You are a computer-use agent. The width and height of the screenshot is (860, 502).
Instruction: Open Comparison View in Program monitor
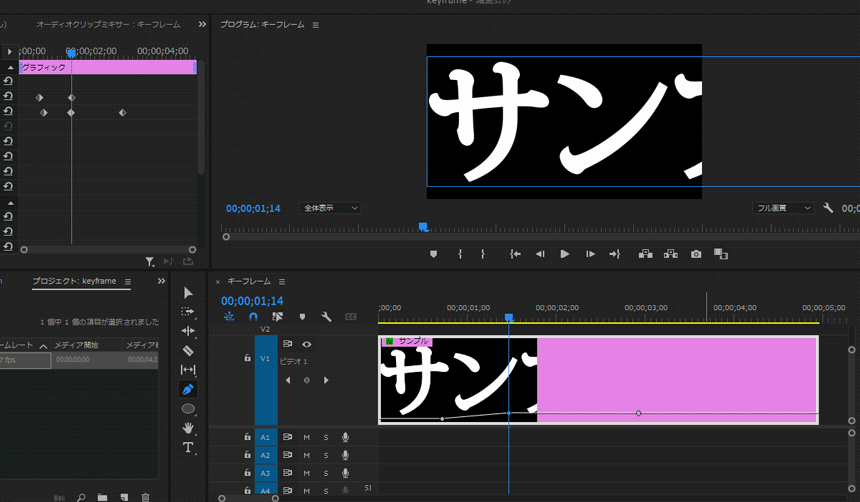[x=721, y=253]
